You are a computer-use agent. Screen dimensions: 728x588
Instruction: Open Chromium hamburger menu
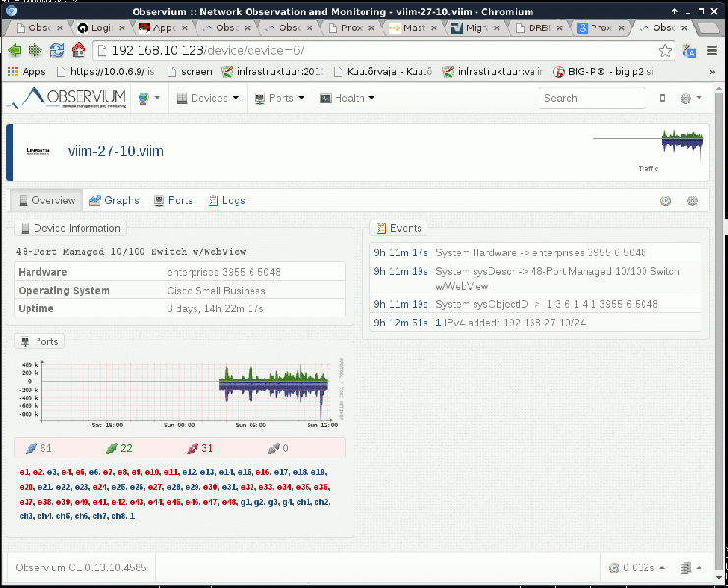(x=712, y=50)
